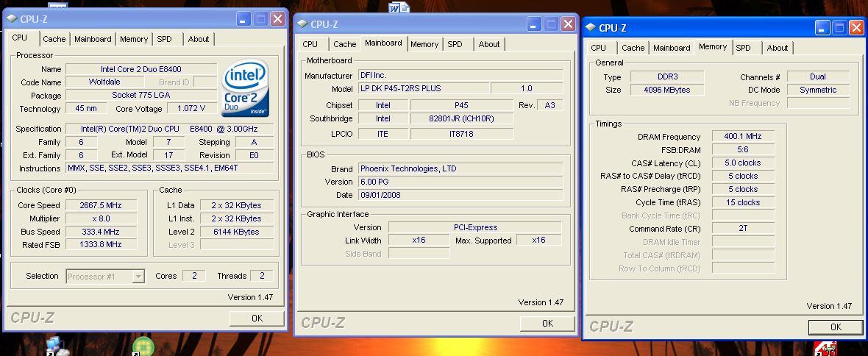The width and height of the screenshot is (868, 356).
Task: Minimize the left CPU-Z window
Action: [x=243, y=19]
